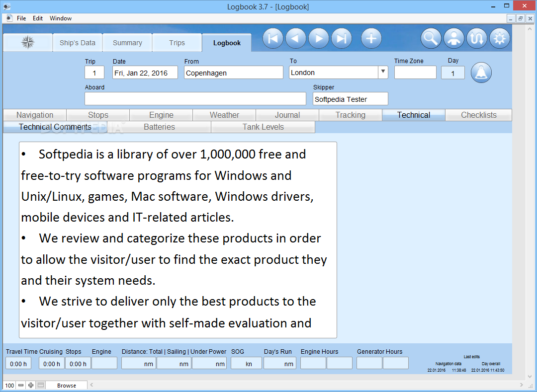The width and height of the screenshot is (537, 392).
Task: Click the Cruising time field
Action: coord(52,363)
